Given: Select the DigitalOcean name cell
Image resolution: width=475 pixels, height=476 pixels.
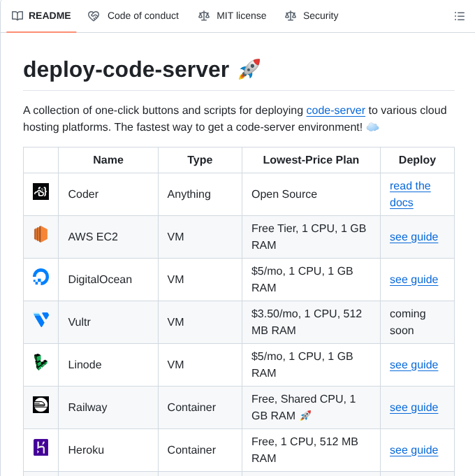Looking at the screenshot, I should click(108, 280).
